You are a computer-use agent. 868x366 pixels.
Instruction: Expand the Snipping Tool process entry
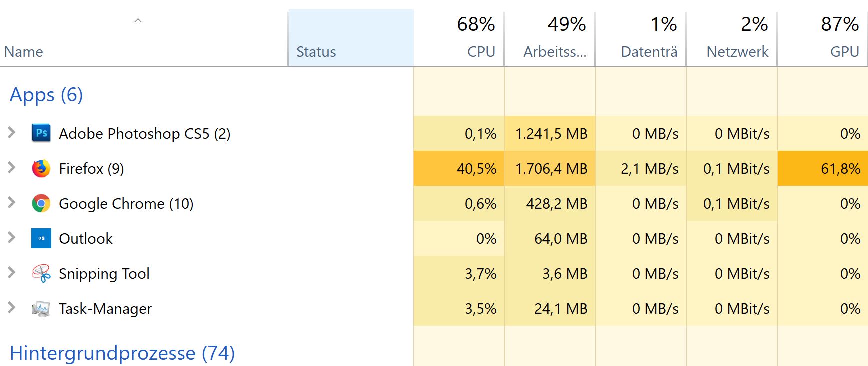(x=12, y=273)
